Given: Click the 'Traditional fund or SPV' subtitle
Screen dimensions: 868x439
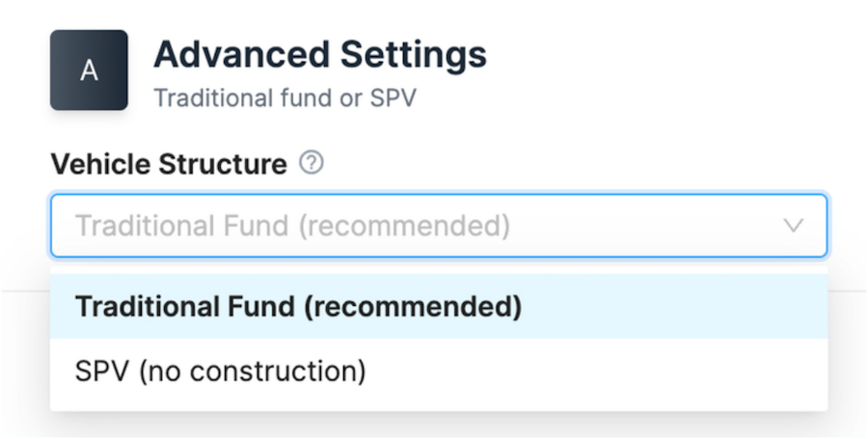Looking at the screenshot, I should tap(285, 98).
